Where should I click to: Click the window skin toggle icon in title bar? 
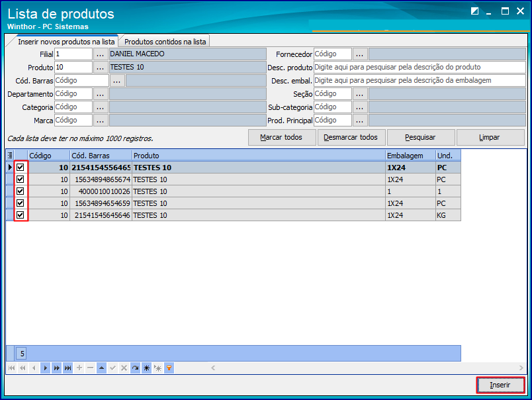coord(474,11)
